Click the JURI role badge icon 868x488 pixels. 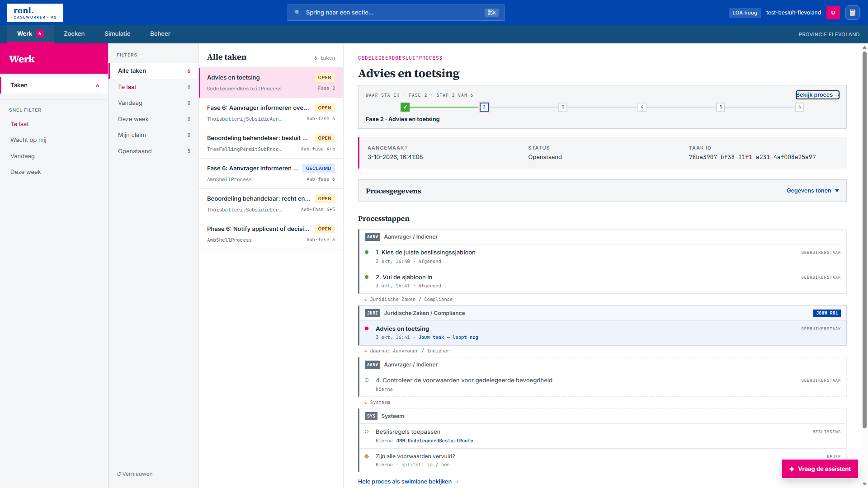373,313
